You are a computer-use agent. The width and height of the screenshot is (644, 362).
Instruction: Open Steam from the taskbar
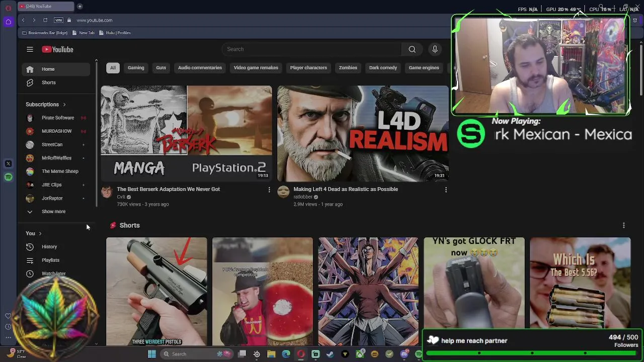[330, 354]
